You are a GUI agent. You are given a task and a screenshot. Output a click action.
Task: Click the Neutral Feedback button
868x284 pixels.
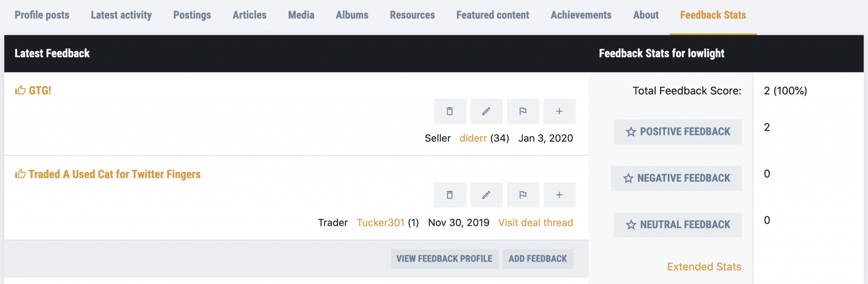coord(678,225)
